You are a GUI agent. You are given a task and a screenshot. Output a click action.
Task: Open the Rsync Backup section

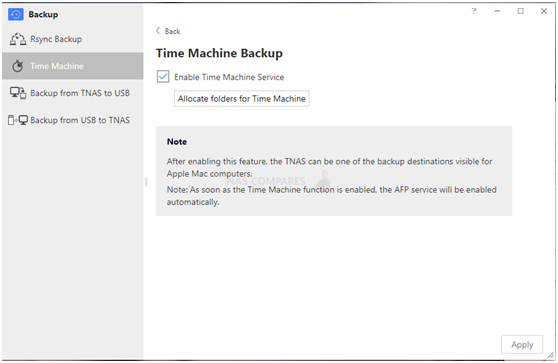(x=73, y=39)
